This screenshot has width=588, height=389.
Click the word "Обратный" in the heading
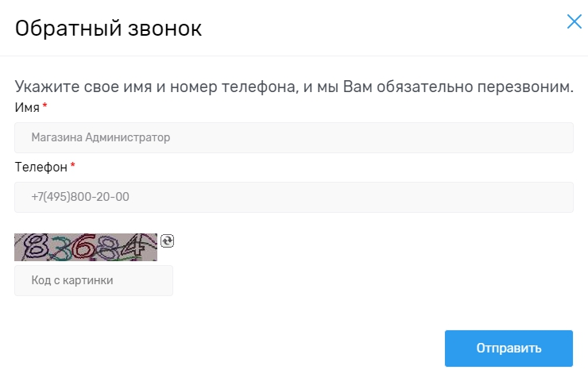click(x=64, y=29)
